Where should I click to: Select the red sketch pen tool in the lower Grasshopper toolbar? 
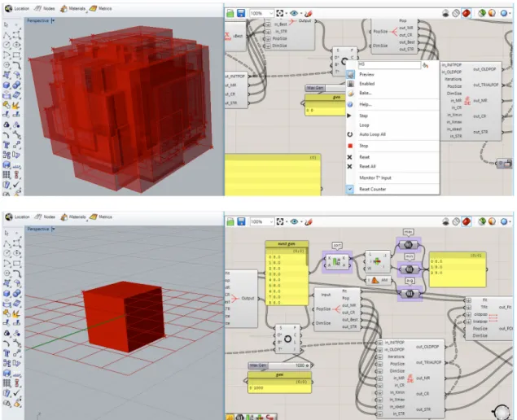309,222
